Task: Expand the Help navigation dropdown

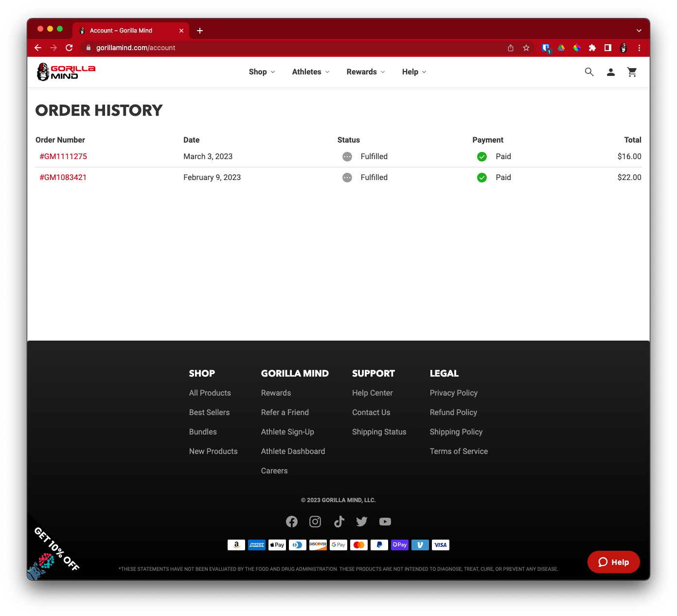Action: click(414, 72)
